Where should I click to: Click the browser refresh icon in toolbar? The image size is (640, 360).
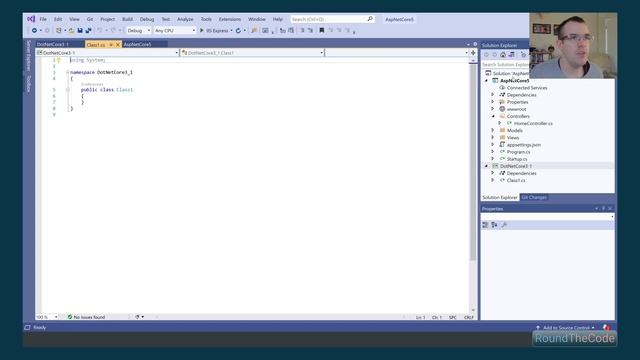tap(238, 31)
